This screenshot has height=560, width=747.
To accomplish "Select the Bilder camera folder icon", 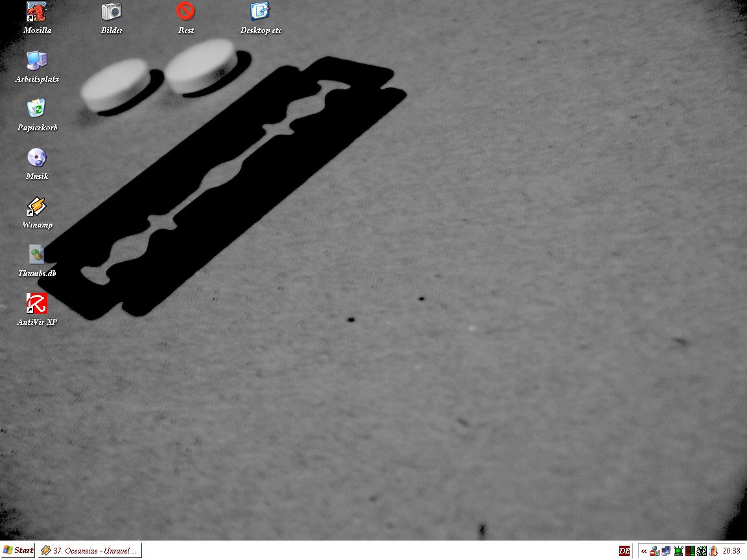I will (112, 12).
